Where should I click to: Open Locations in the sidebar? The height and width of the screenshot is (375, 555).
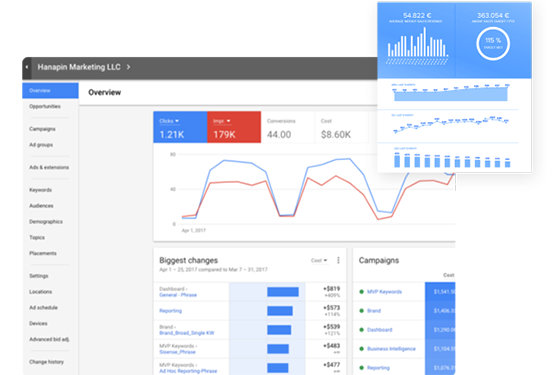click(41, 292)
